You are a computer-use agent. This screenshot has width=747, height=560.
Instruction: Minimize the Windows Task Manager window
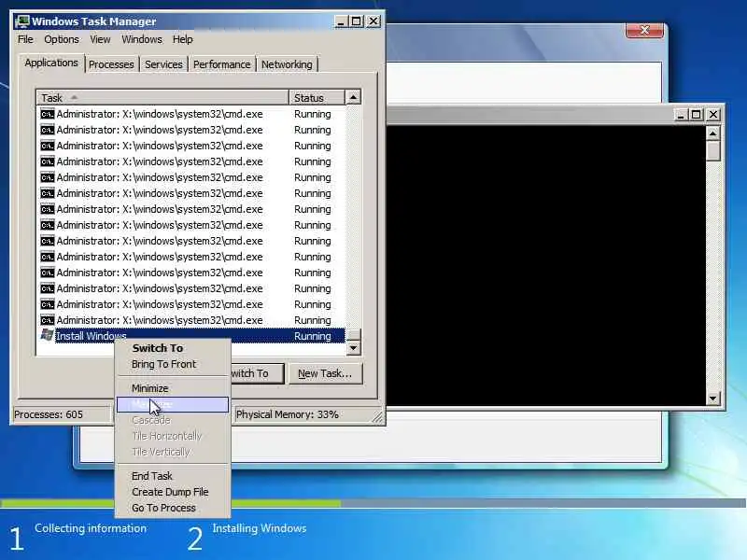tap(341, 21)
